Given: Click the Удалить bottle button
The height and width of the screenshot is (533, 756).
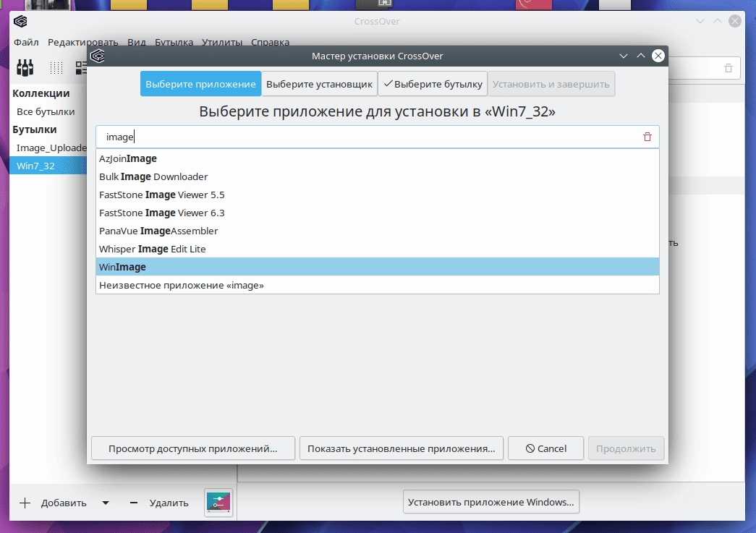Looking at the screenshot, I should [x=169, y=503].
